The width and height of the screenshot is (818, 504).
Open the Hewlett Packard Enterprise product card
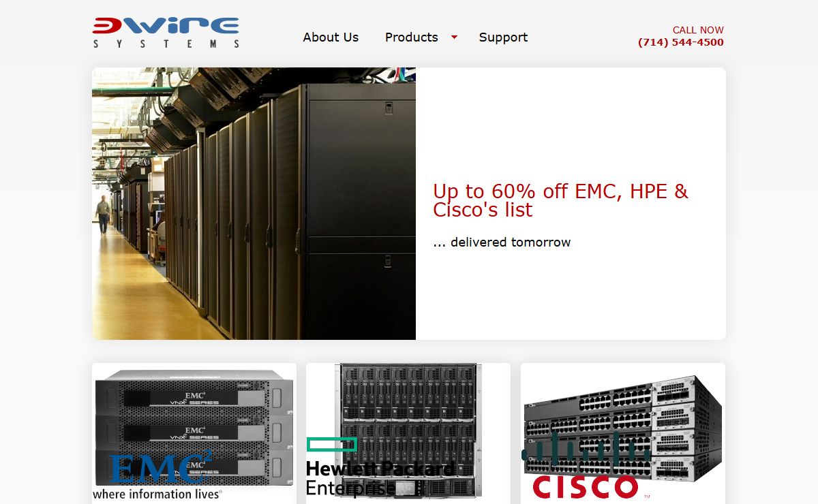click(x=408, y=433)
